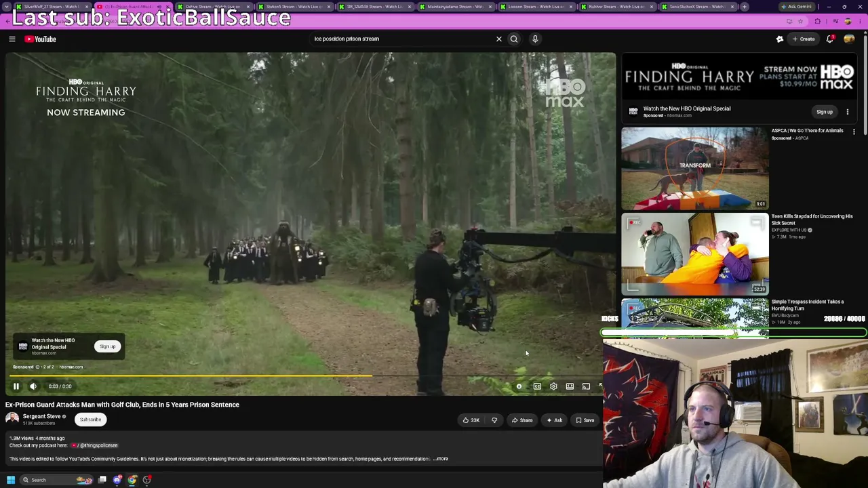Switch to theater mode
868x488 pixels.
click(x=570, y=386)
